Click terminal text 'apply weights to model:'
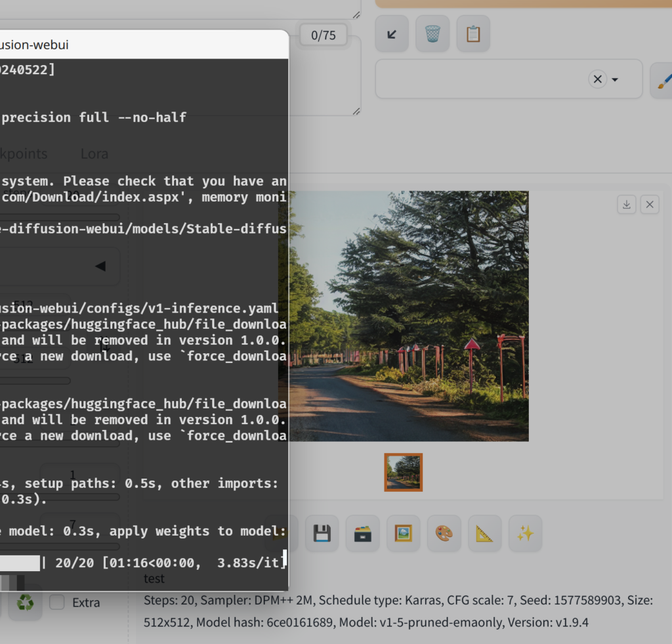The image size is (672, 644). [x=198, y=531]
